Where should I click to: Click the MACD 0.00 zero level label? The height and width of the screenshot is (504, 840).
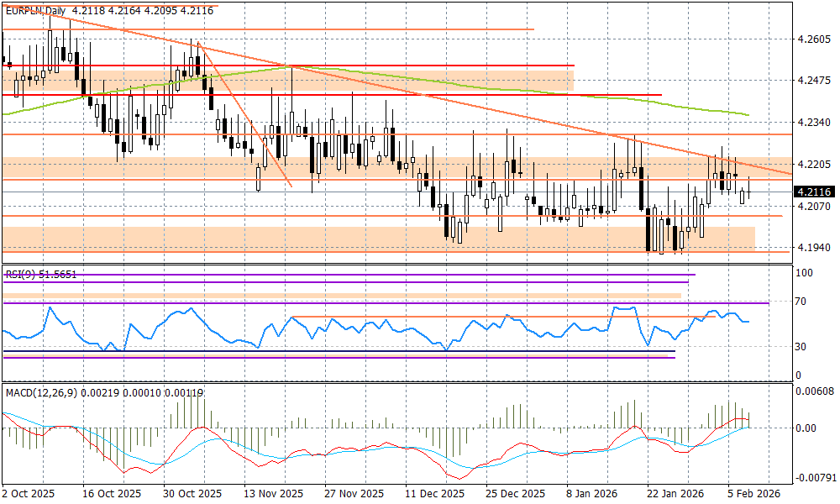click(806, 428)
